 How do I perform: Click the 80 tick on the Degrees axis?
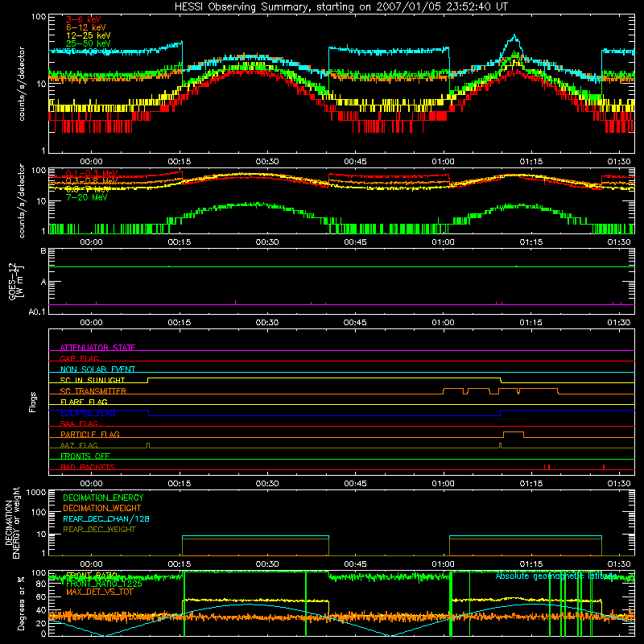coord(41,584)
